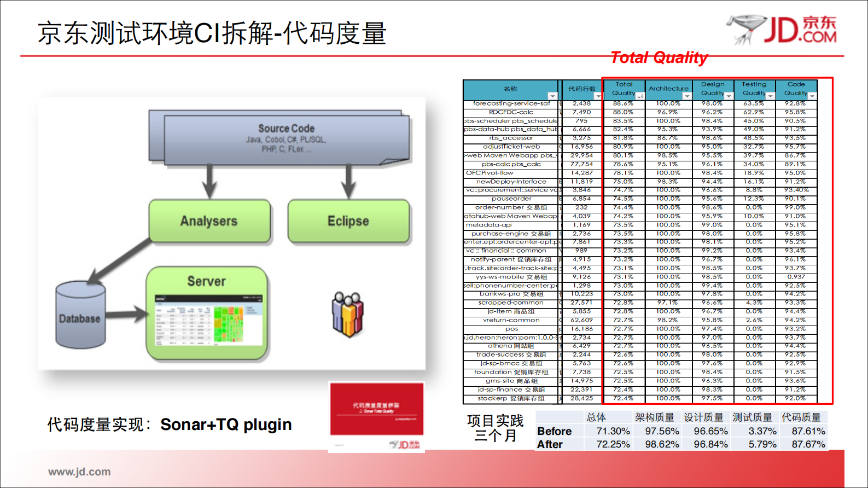The width and height of the screenshot is (868, 488).
Task: Click the Before testing value '3.37%'
Action: point(762,431)
